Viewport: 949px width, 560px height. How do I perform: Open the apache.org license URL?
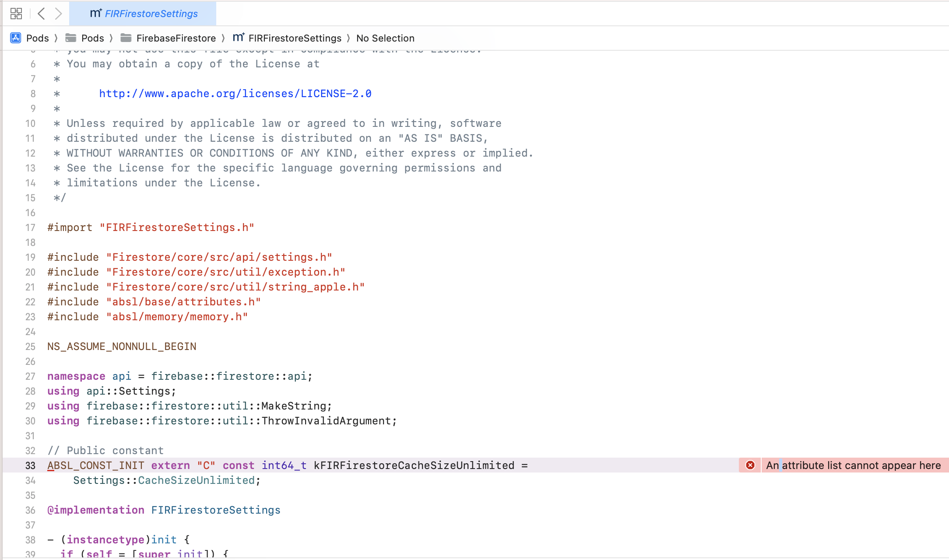(235, 93)
